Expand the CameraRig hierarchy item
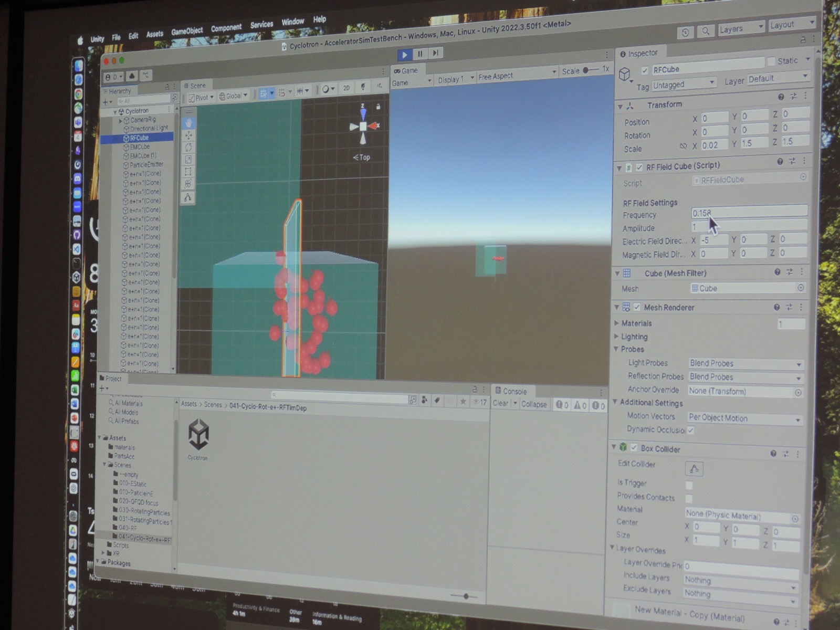This screenshot has height=630, width=840. coord(120,120)
